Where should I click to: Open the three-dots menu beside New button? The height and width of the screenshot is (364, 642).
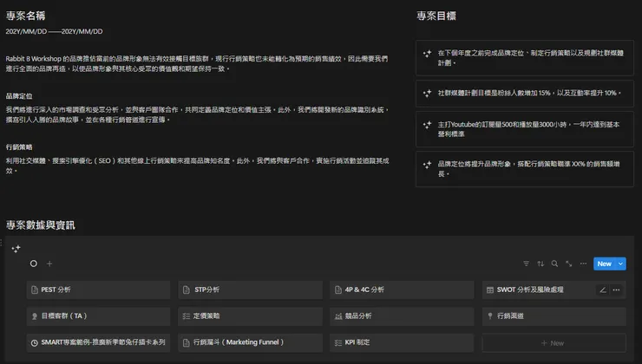coord(583,263)
